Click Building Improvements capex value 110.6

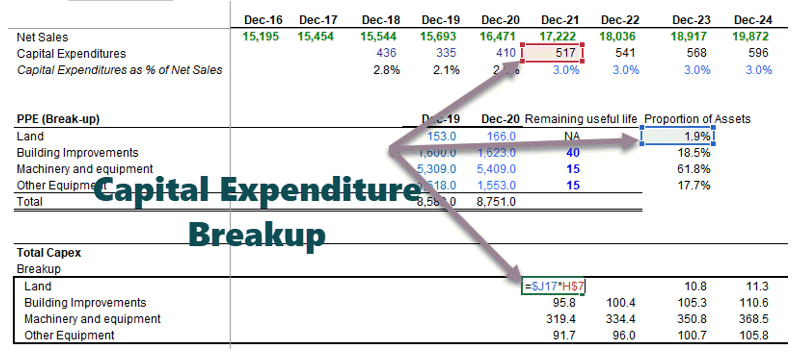point(755,303)
